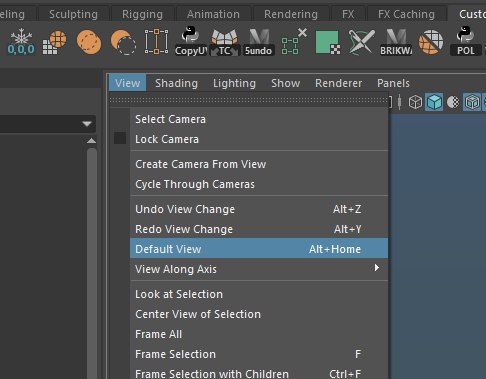Click the left panel scroll up arrow
Image resolution: width=486 pixels, height=379 pixels.
92,141
